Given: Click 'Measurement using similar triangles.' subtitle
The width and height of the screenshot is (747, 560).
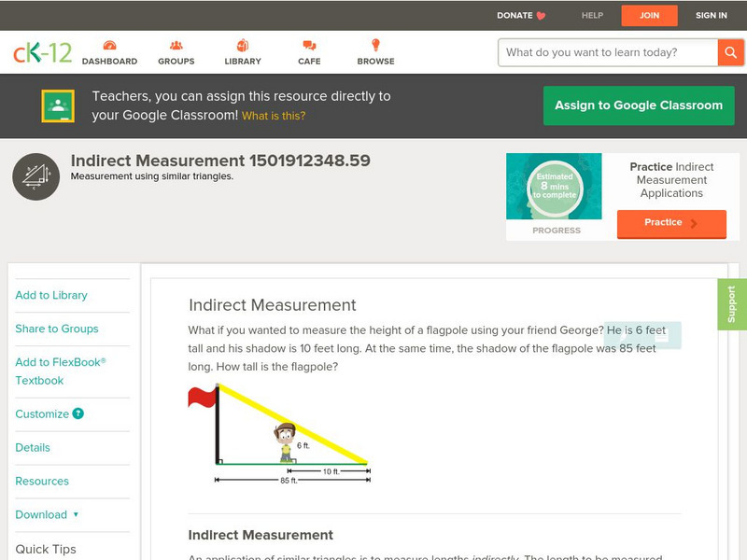Looking at the screenshot, I should click(152, 176).
